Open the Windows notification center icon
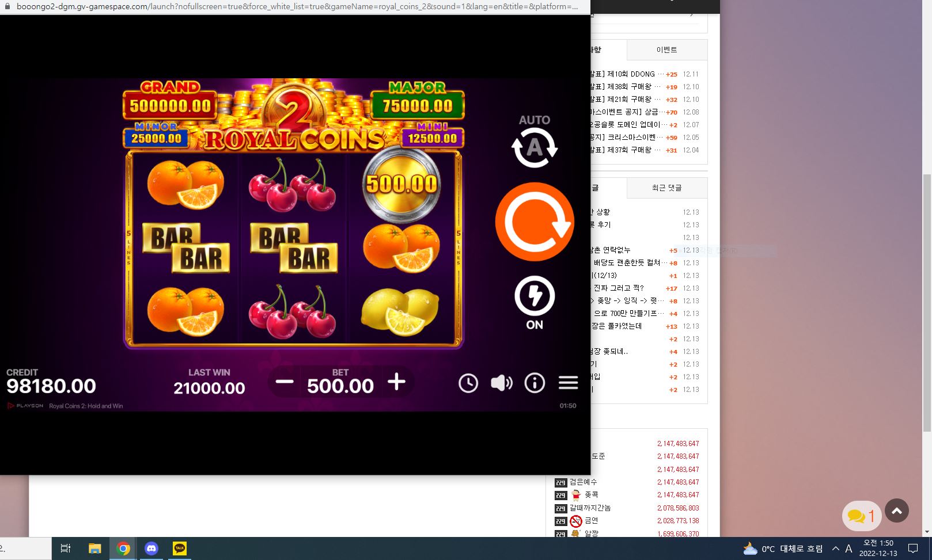 click(x=913, y=548)
